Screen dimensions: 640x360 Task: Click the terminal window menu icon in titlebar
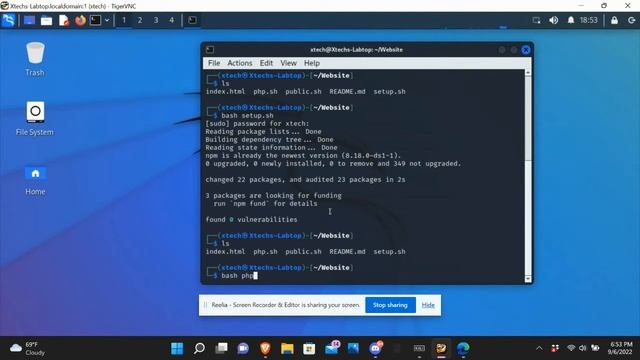[210, 49]
